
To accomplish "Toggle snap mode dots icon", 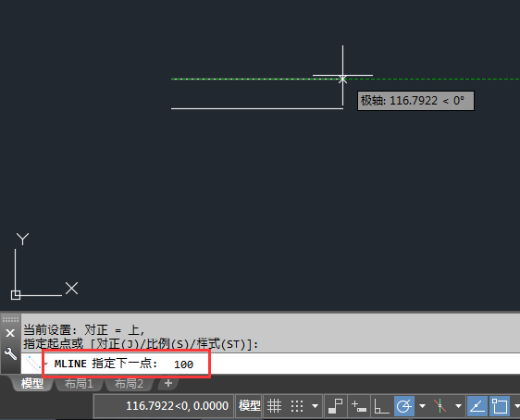I will [297, 406].
